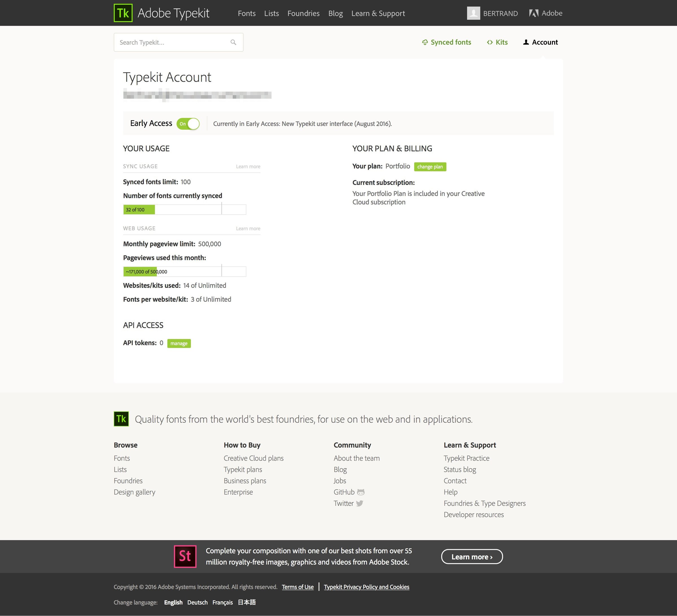Click Learn more beside Sync Usage
Screen dimensions: 677x616
[x=248, y=167]
